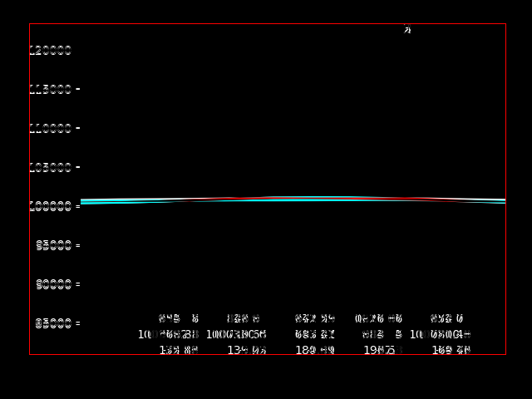Click the 90000 y-axis label
The width and height of the screenshot is (532, 399).
[x=54, y=284]
